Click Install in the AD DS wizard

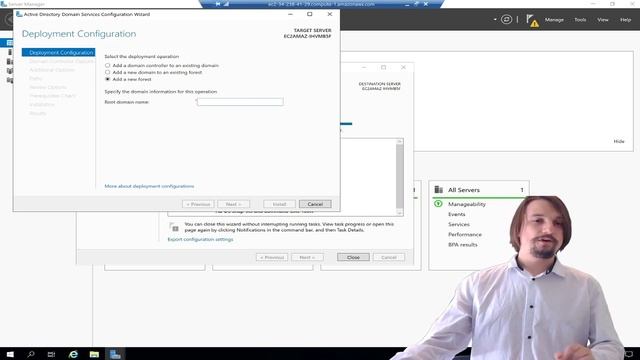[279, 204]
